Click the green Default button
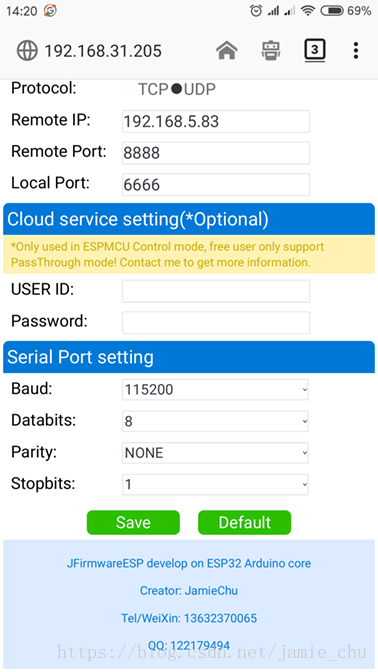 (x=245, y=522)
